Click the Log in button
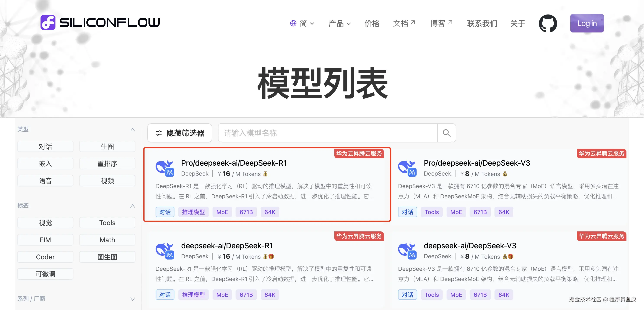This screenshot has width=644, height=310. [x=587, y=23]
